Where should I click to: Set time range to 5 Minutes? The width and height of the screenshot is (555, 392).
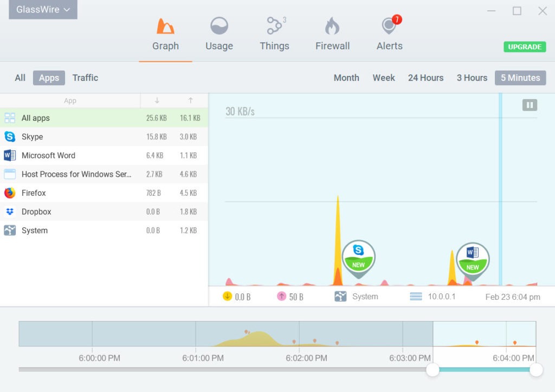[x=520, y=78]
